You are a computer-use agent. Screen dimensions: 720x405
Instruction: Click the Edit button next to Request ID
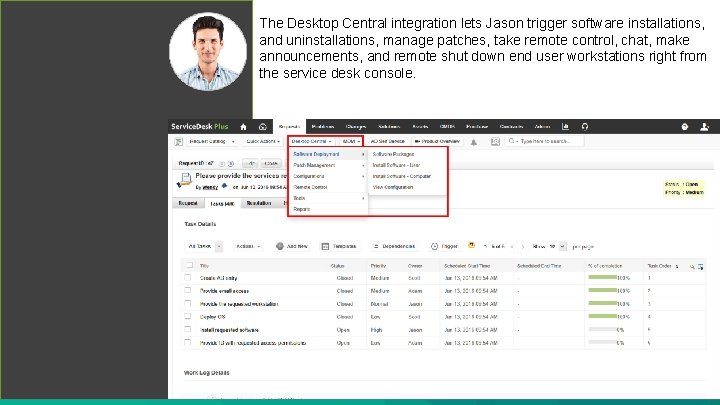coord(250,163)
